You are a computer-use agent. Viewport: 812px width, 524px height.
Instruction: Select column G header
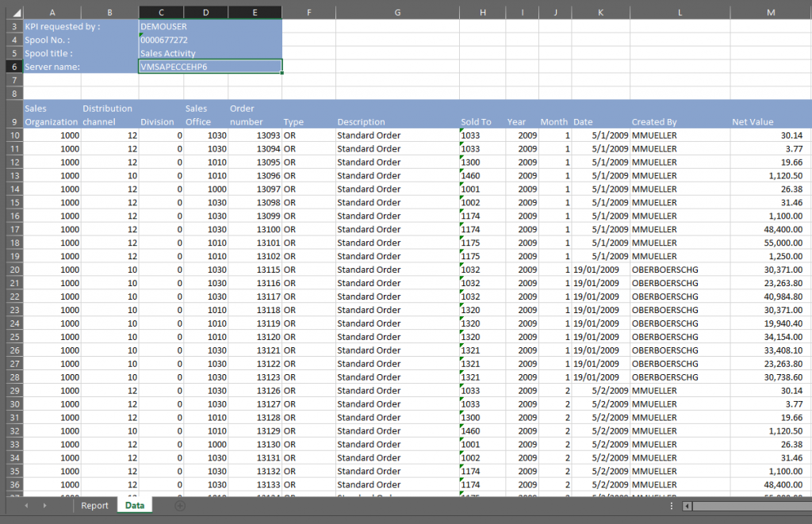point(397,13)
